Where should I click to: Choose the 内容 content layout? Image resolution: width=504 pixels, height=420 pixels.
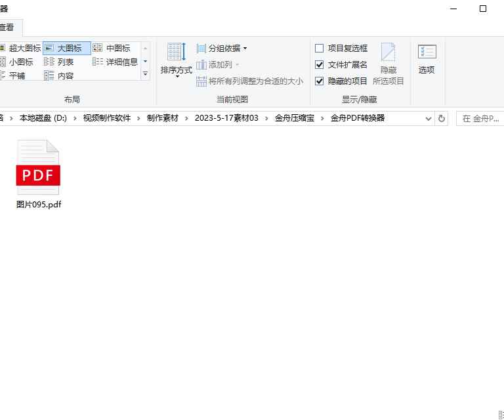click(x=59, y=75)
